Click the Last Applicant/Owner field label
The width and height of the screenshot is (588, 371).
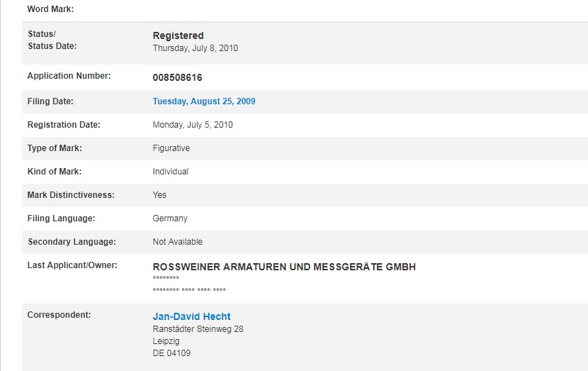72,265
